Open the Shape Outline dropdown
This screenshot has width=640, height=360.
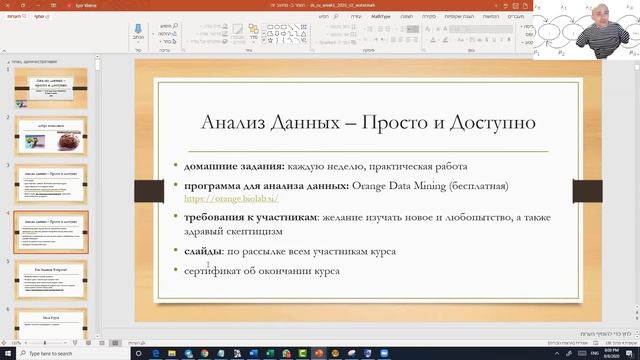pyautogui.click(x=210, y=34)
